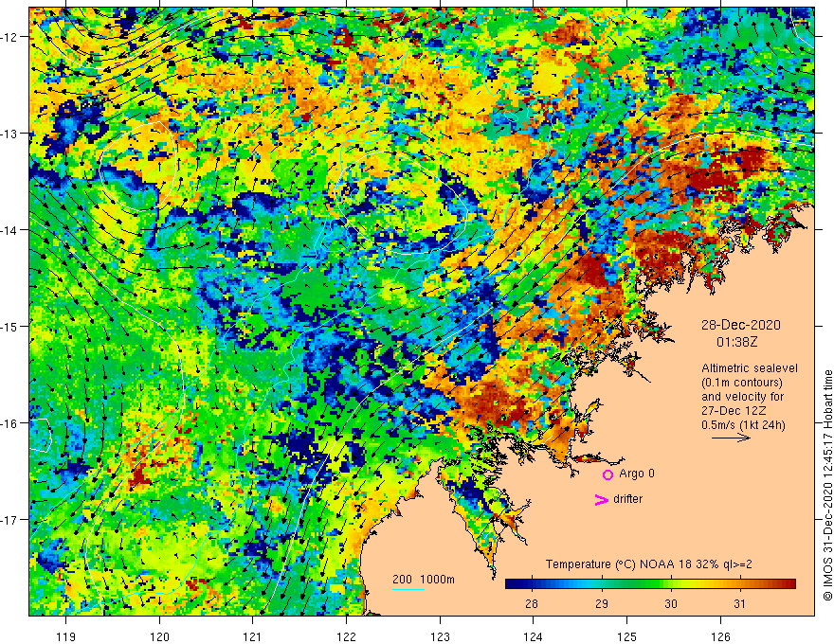Click the IMOS copyright timestamp text
Screen dimensions: 834x644
tap(827, 486)
